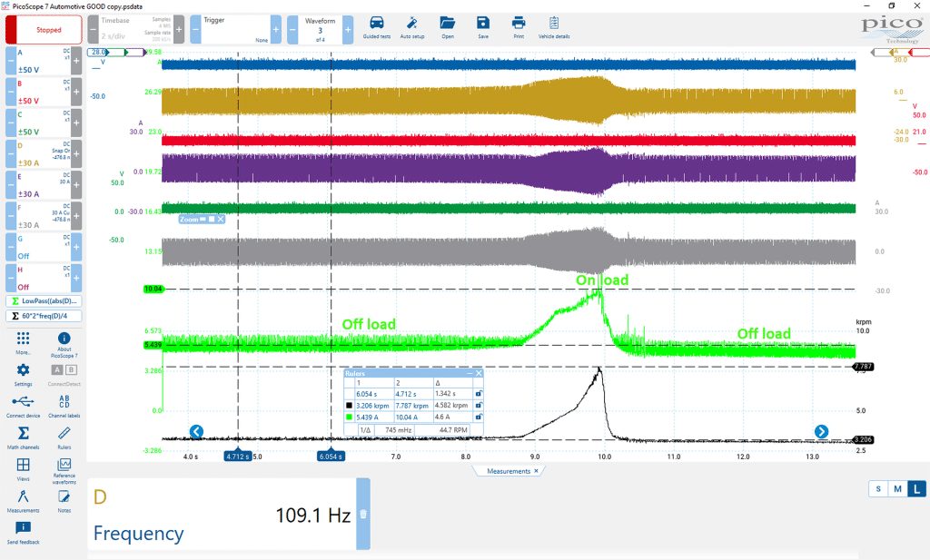Delete the Frequency measurement with trash button
The width and height of the screenshot is (930, 560).
tap(363, 514)
